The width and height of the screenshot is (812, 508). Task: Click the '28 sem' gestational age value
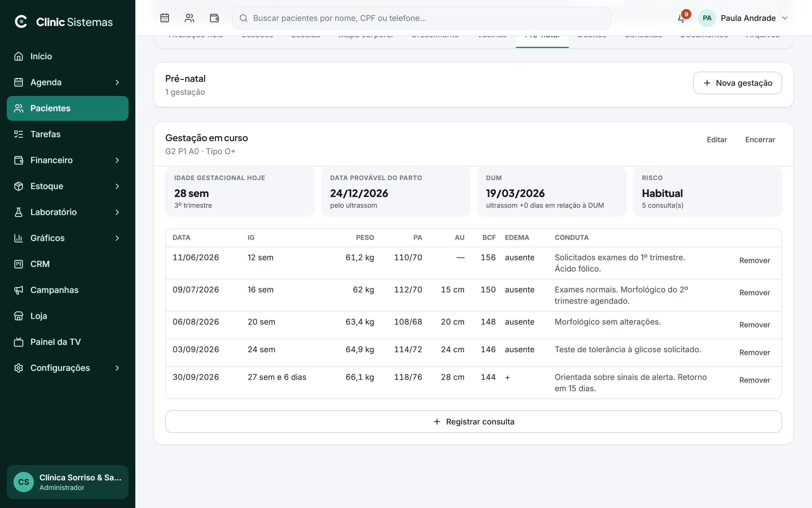click(191, 194)
